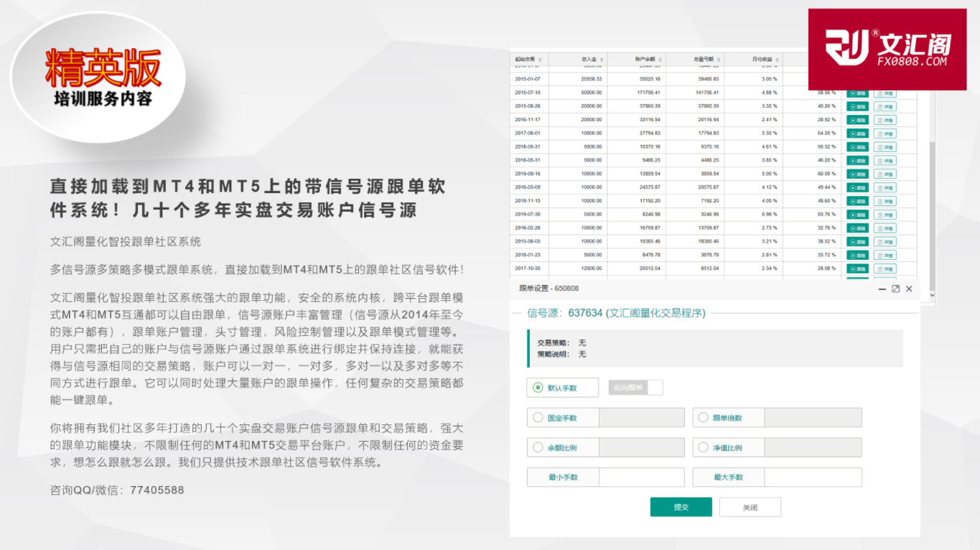The image size is (980, 550).
Task: Click the 跟单设置 - 650808 dialog title
Action: click(549, 289)
